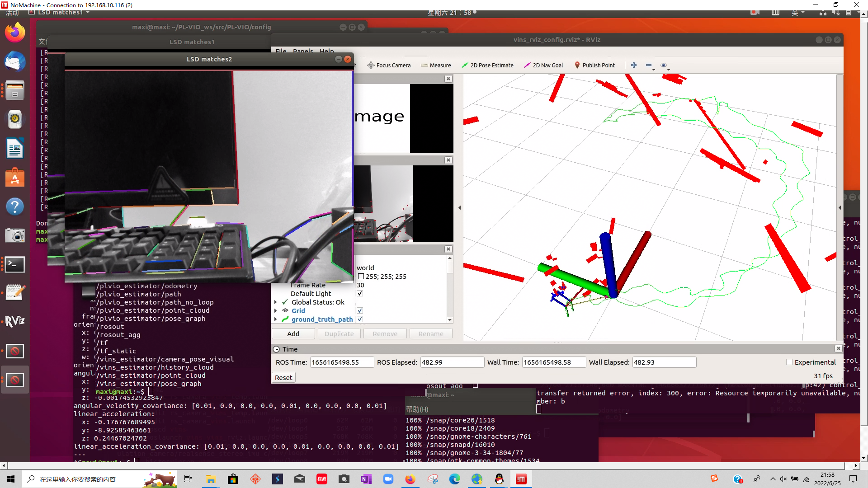Toggle the Grid display checkbox
Viewport: 868px width, 488px height.
360,310
